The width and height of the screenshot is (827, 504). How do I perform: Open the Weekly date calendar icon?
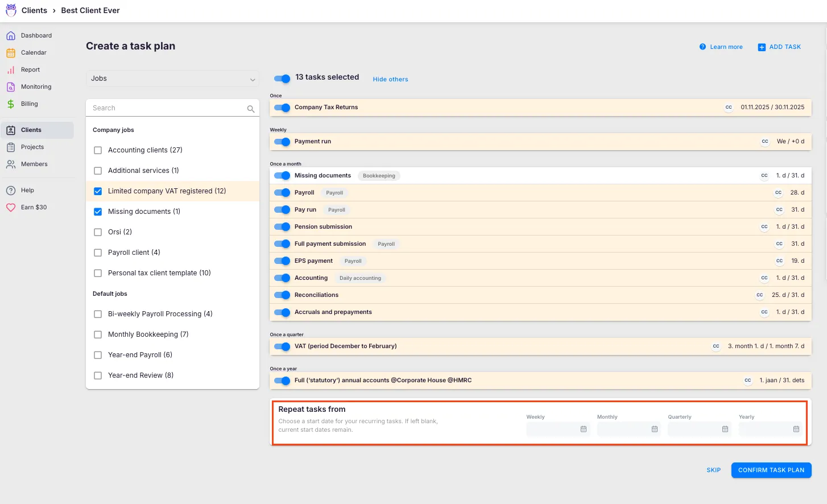(584, 429)
